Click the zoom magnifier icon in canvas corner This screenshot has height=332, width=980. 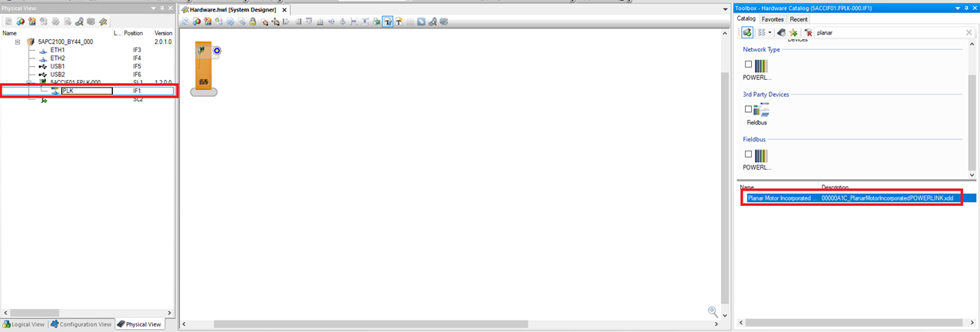713,311
